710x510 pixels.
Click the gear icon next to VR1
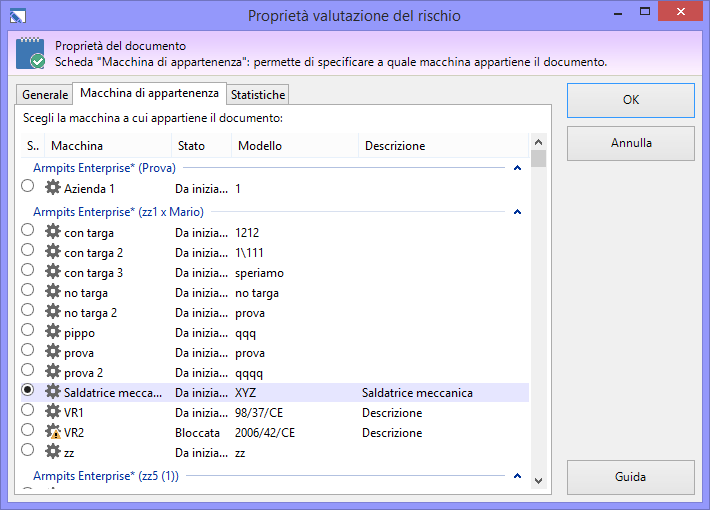(x=53, y=412)
